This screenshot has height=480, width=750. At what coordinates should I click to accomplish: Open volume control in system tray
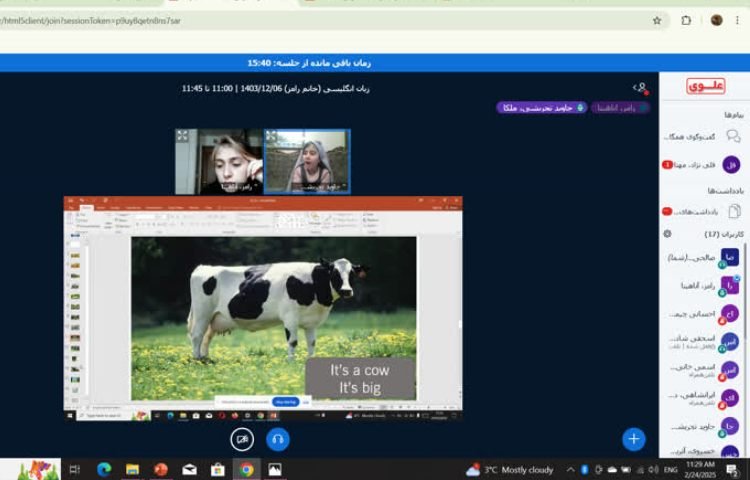click(653, 470)
